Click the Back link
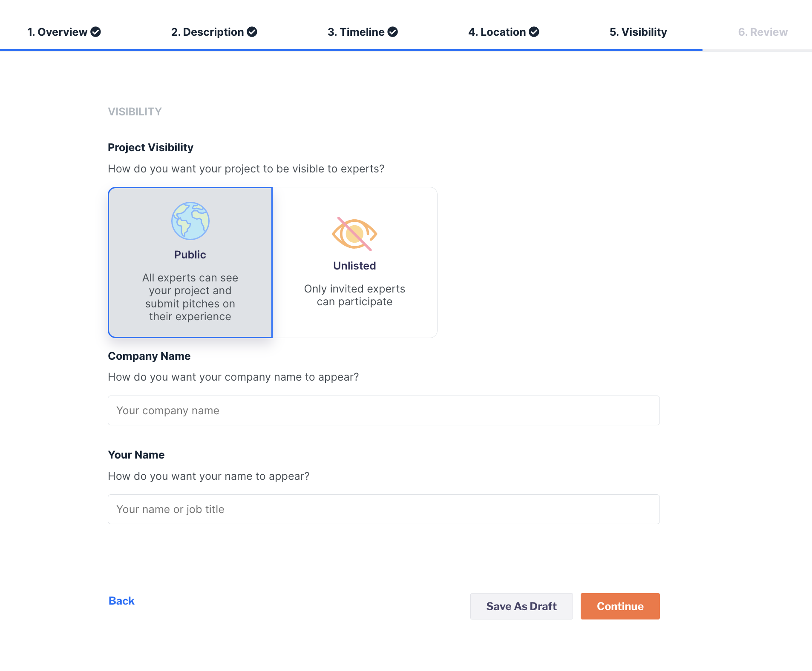Screen dimensions: 812x671 (x=121, y=601)
